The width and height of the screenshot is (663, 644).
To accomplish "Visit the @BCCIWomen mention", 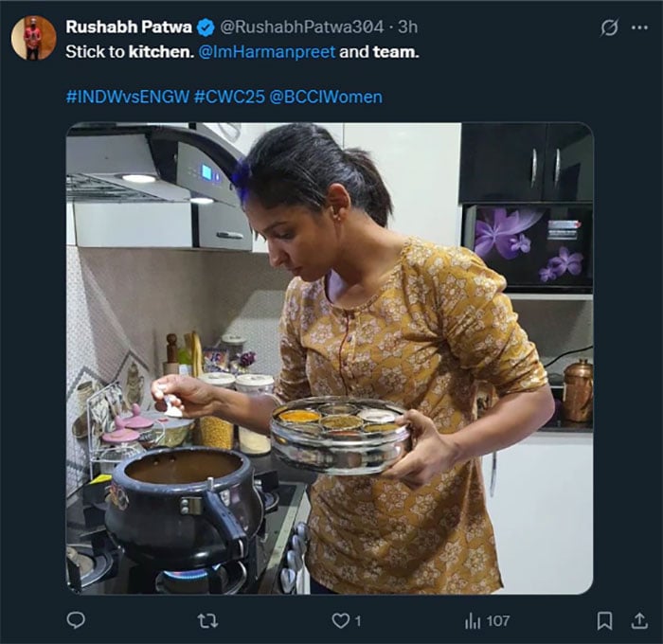I will click(x=327, y=97).
